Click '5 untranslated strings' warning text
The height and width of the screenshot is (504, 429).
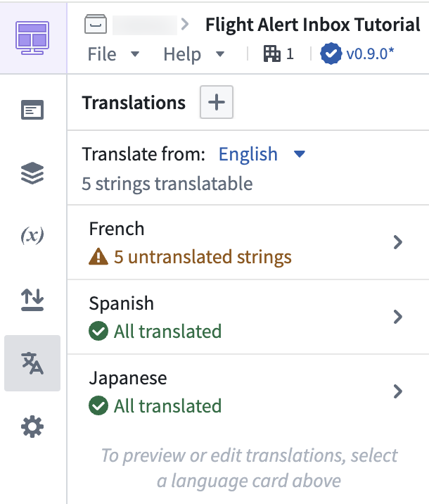coord(203,257)
